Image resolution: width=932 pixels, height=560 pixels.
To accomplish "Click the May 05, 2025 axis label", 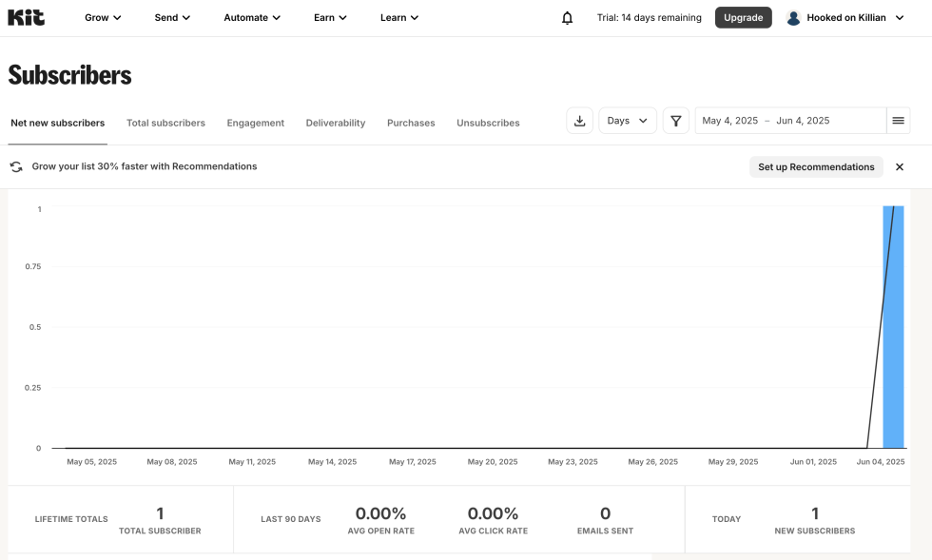I will [x=91, y=462].
